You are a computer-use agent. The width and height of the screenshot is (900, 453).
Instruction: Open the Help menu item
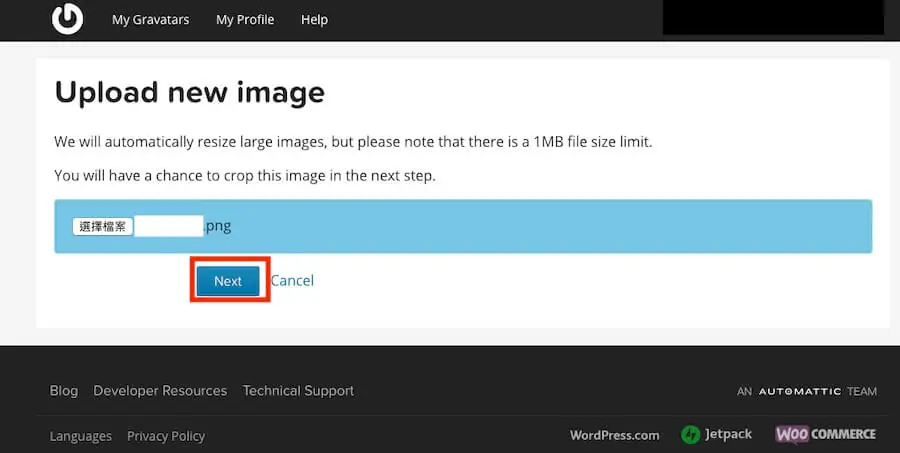click(314, 20)
